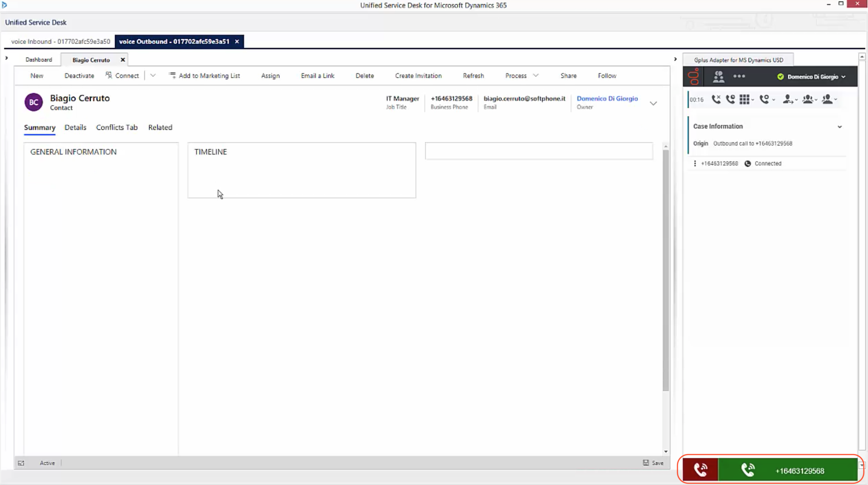
Task: Open owner link Domenico Di Giorgio
Action: click(x=607, y=98)
